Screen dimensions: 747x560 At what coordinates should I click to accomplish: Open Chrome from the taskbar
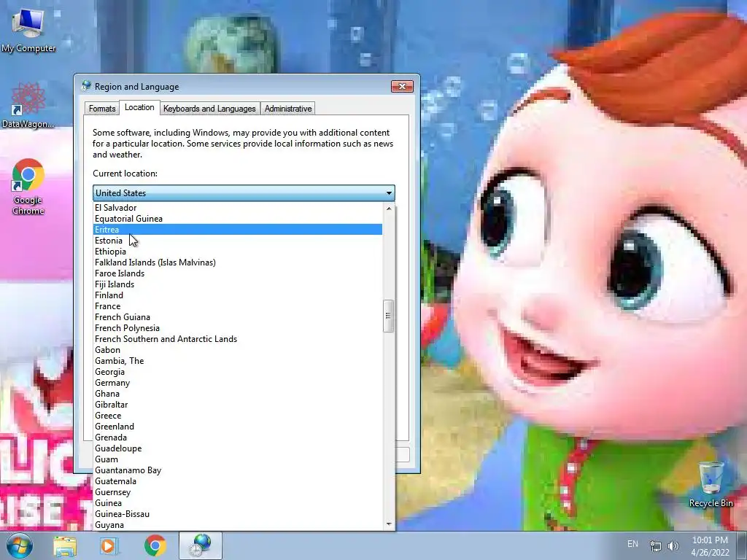tap(155, 546)
